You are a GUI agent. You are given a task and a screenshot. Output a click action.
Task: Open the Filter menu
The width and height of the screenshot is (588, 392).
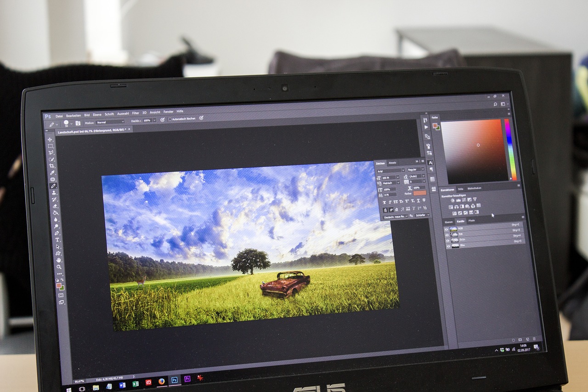pyautogui.click(x=135, y=112)
